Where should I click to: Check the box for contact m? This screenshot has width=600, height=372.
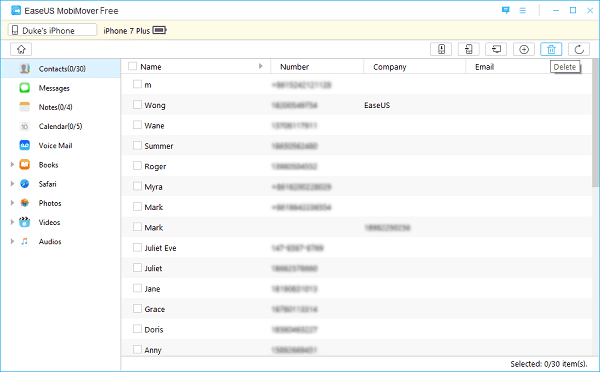pyautogui.click(x=137, y=84)
